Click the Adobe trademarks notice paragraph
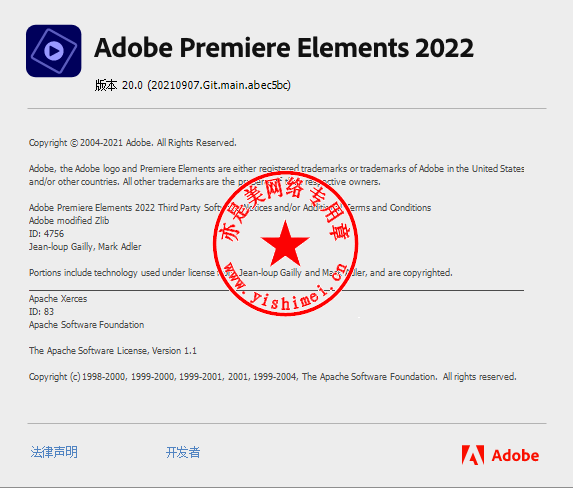The width and height of the screenshot is (573, 488). click(x=277, y=175)
